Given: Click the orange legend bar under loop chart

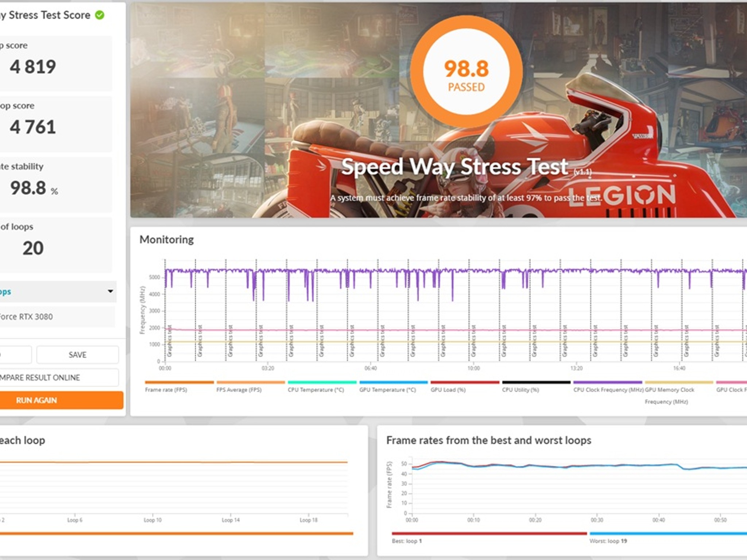Looking at the screenshot, I should click(x=177, y=534).
